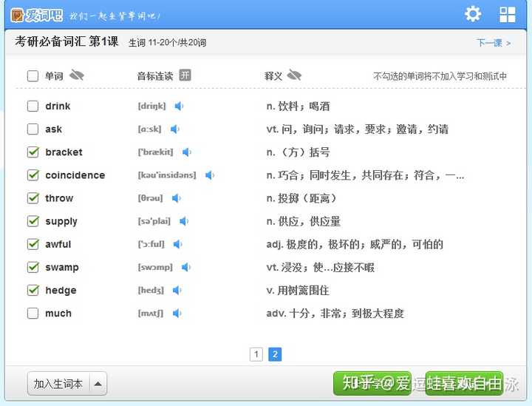Go to page 1 of word list
Viewport: 532px width, 406px height.
[x=256, y=355]
